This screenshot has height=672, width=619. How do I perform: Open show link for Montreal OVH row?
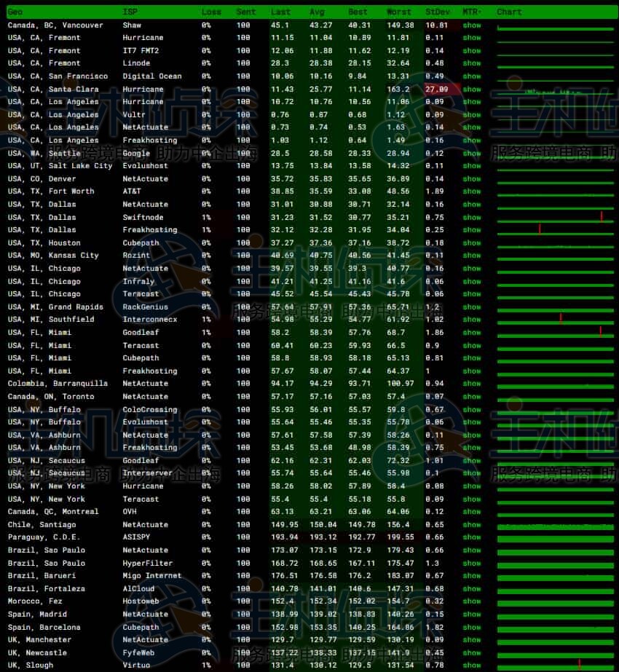tap(472, 512)
